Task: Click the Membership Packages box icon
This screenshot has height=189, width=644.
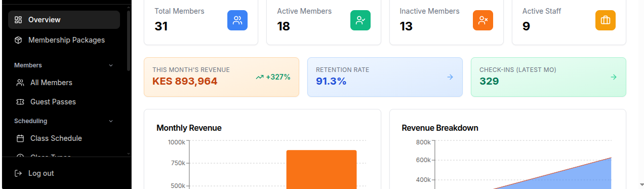Action: tap(18, 40)
